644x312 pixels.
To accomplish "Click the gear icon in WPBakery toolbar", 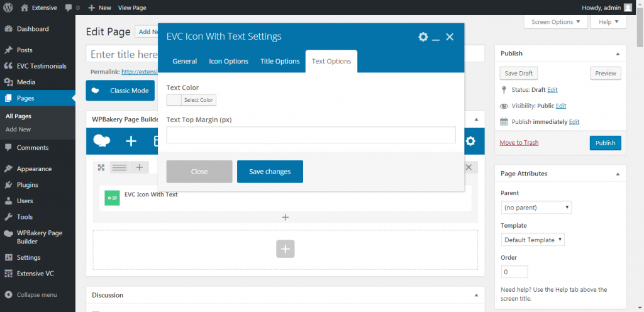I will coord(470,141).
